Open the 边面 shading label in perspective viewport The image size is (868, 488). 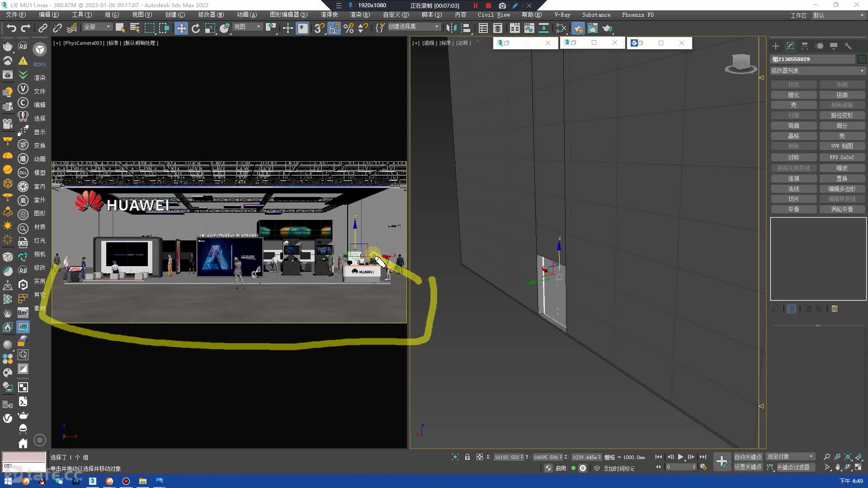[x=463, y=43]
